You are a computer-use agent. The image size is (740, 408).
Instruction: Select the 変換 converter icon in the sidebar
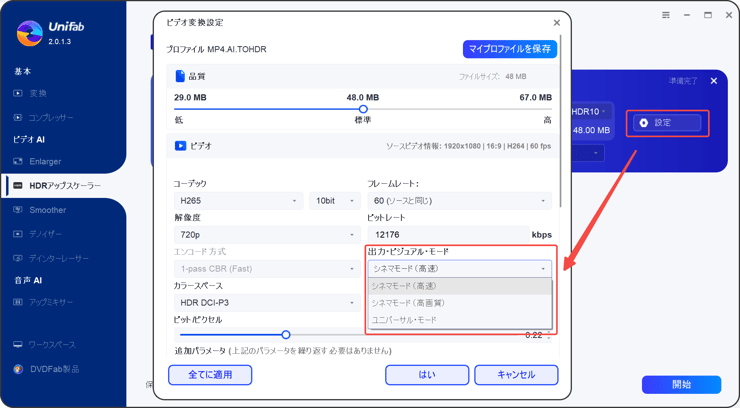click(18, 93)
